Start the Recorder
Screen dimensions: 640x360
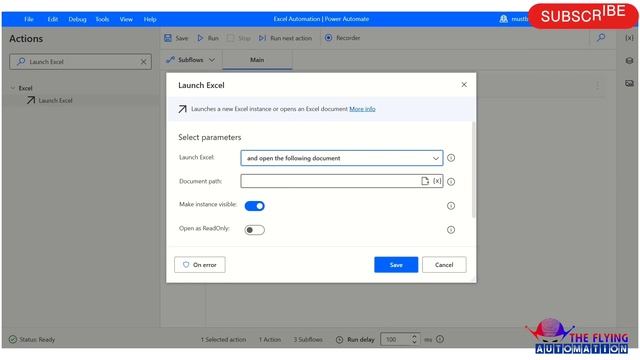[x=342, y=38]
